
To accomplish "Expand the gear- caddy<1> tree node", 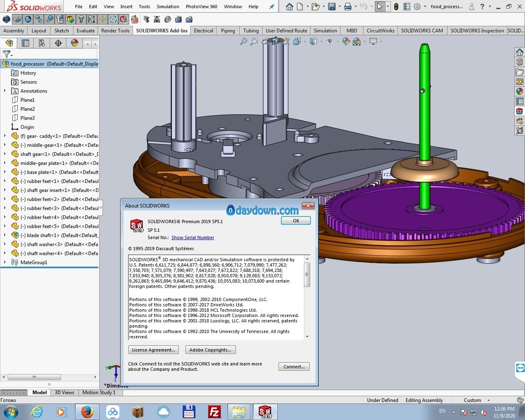I will pos(5,136).
